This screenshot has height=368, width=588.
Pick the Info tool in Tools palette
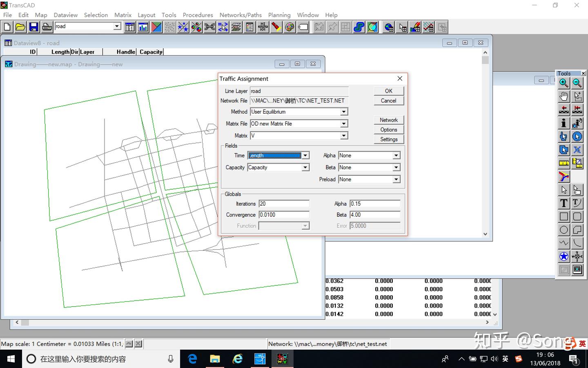point(563,123)
